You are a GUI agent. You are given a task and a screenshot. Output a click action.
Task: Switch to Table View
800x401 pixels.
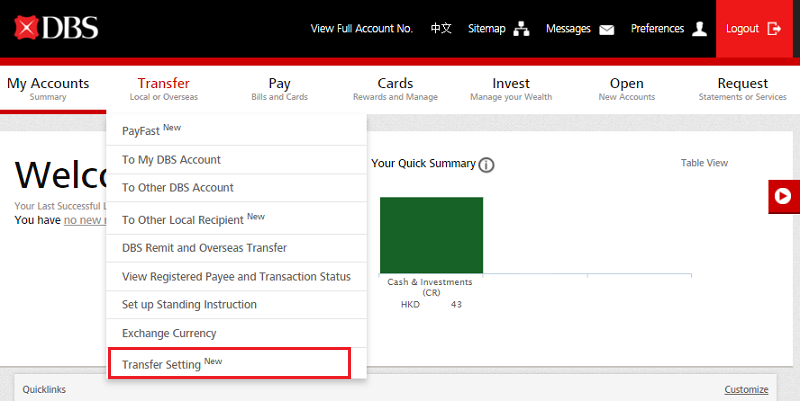[704, 163]
